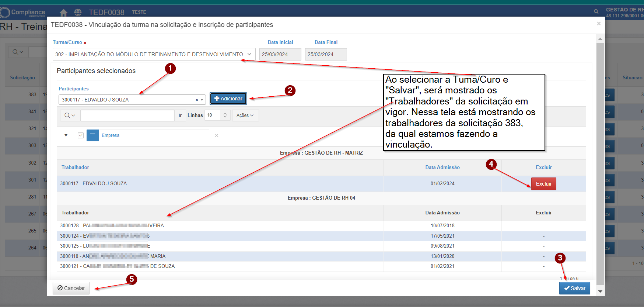The image size is (644, 307).
Task: Open background page search dropdown magnifier
Action: pos(18,52)
